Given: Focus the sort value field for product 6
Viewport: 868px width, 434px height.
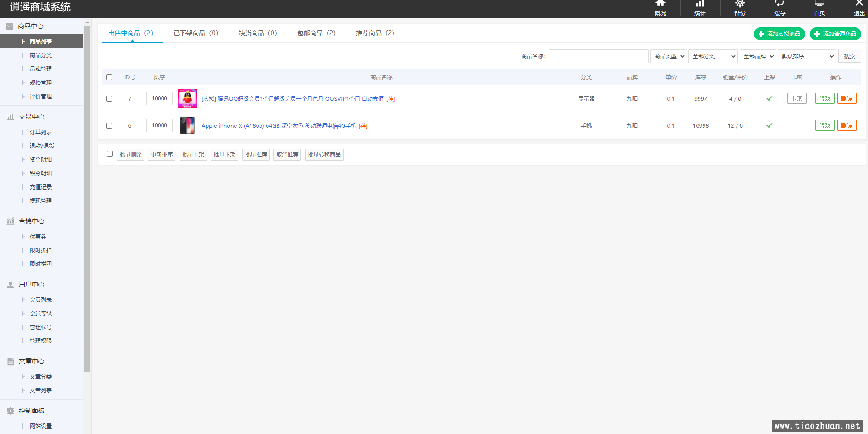Looking at the screenshot, I should tap(159, 125).
